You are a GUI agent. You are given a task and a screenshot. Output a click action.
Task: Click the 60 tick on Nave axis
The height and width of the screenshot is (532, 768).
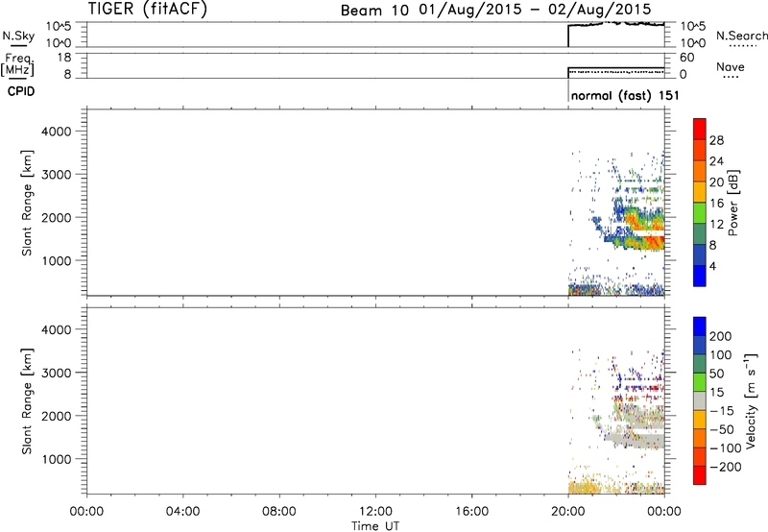(x=686, y=58)
